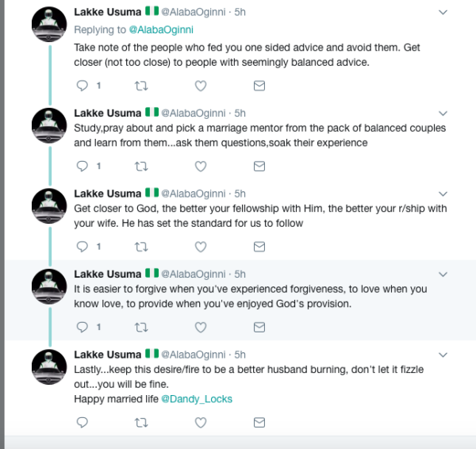Open the 5h timestamp on 'easier to forgive' tweet
476x449 pixels.
tap(240, 274)
